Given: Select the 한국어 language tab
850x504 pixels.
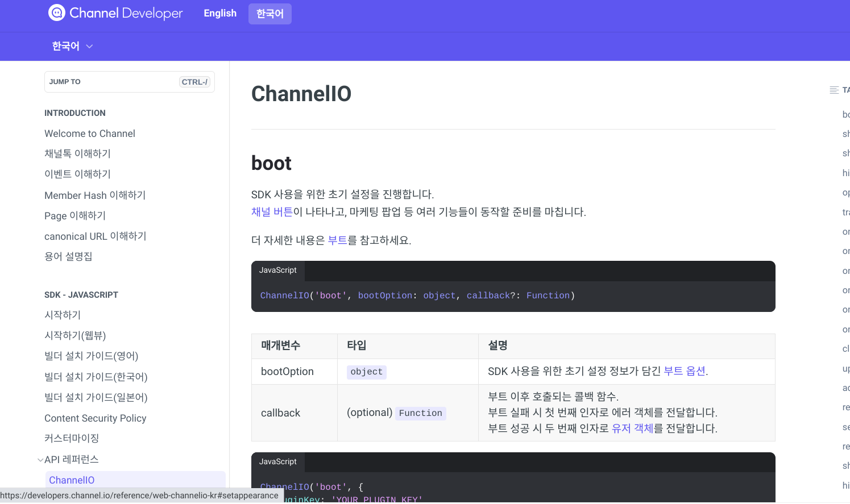Looking at the screenshot, I should [270, 14].
